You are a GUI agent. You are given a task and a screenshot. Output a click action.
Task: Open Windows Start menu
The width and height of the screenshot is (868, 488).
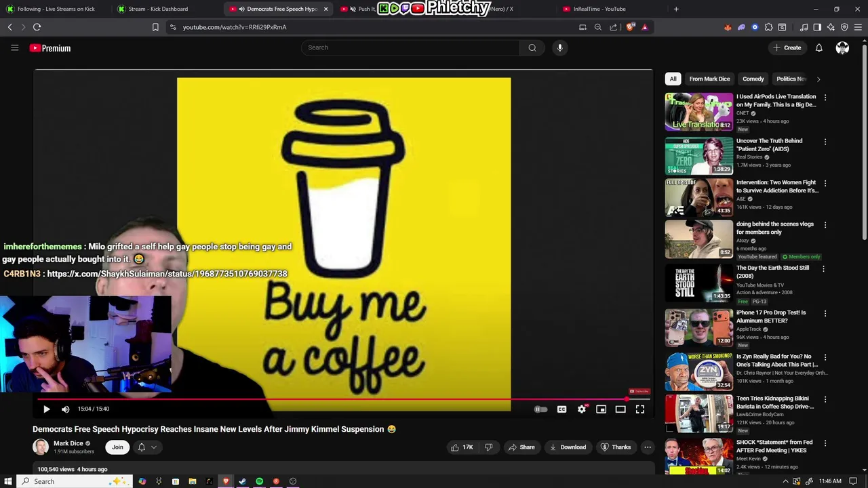[8, 481]
